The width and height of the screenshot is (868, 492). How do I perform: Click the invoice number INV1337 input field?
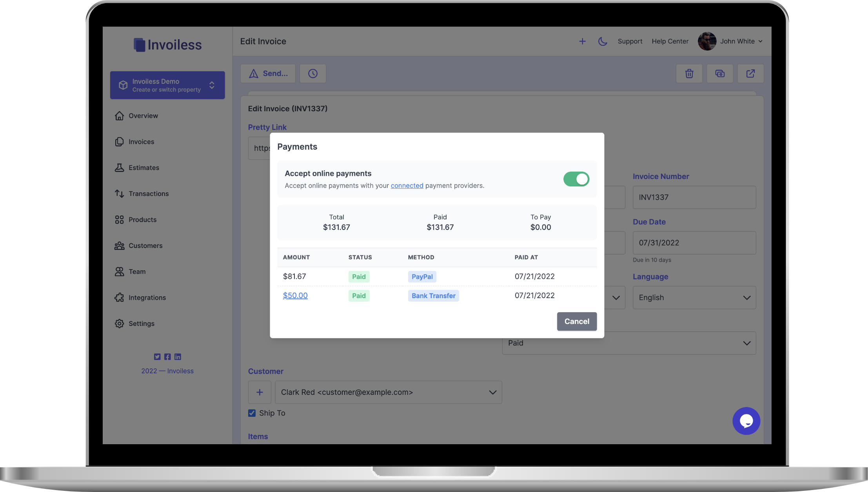point(694,197)
